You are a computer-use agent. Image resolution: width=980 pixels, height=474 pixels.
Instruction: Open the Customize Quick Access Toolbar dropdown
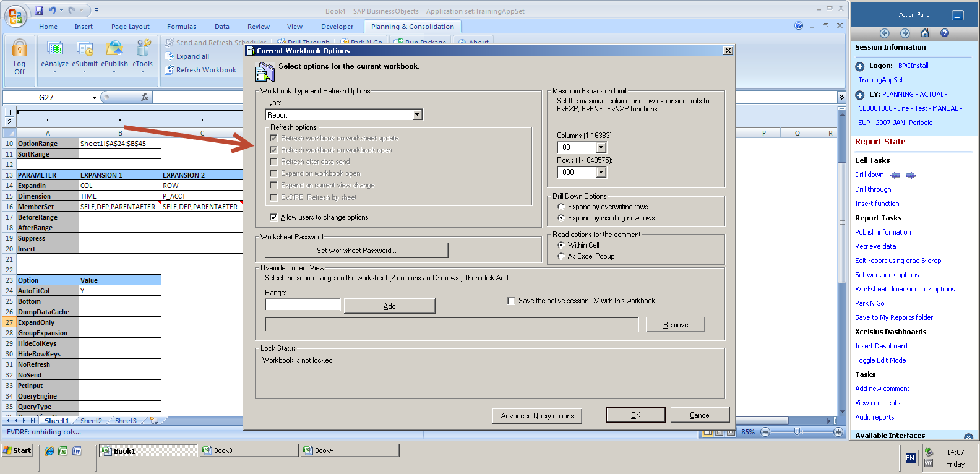[x=97, y=11]
